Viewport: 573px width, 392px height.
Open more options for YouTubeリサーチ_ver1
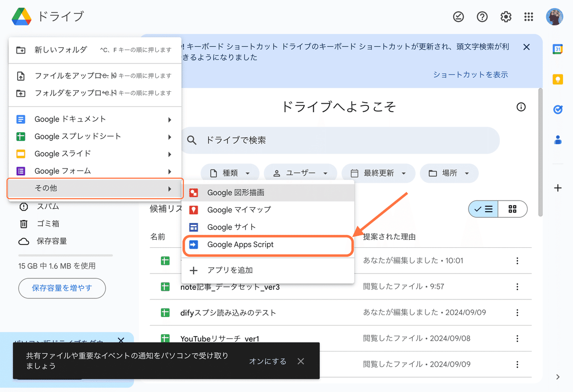click(x=517, y=338)
